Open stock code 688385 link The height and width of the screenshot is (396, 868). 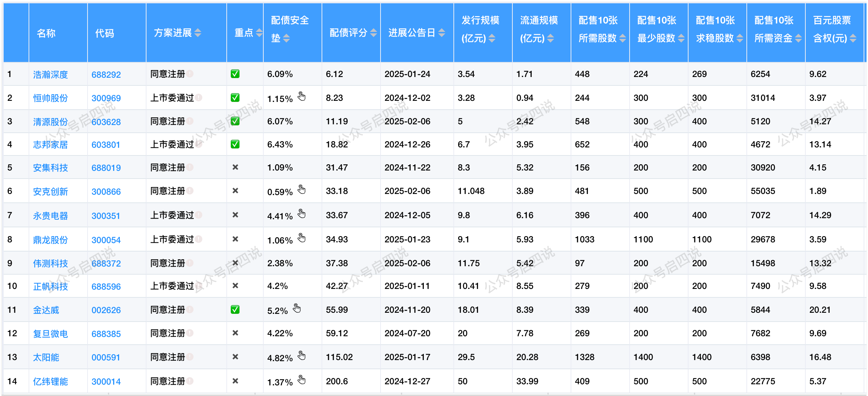click(x=106, y=334)
